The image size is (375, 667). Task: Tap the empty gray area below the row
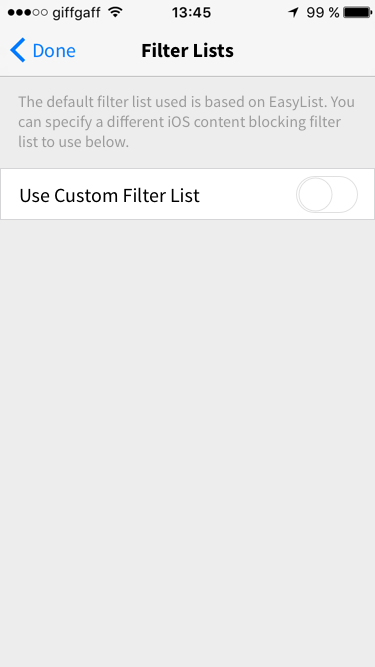point(188,442)
